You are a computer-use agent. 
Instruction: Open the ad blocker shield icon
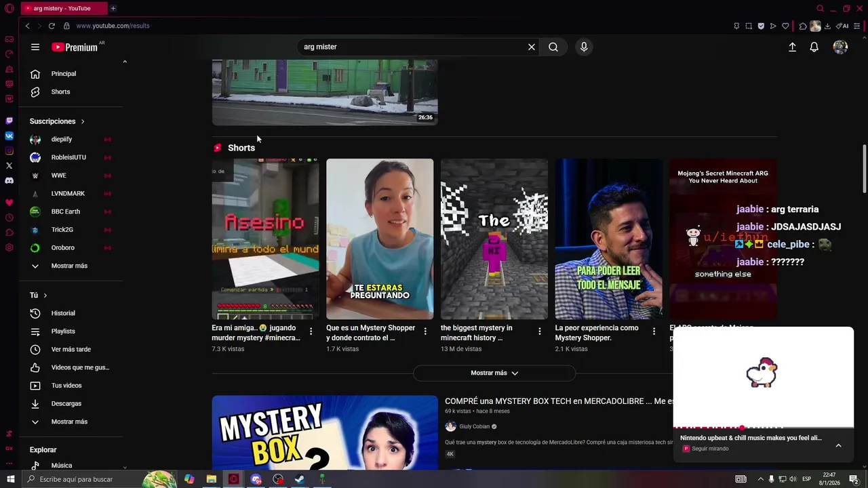click(x=761, y=26)
